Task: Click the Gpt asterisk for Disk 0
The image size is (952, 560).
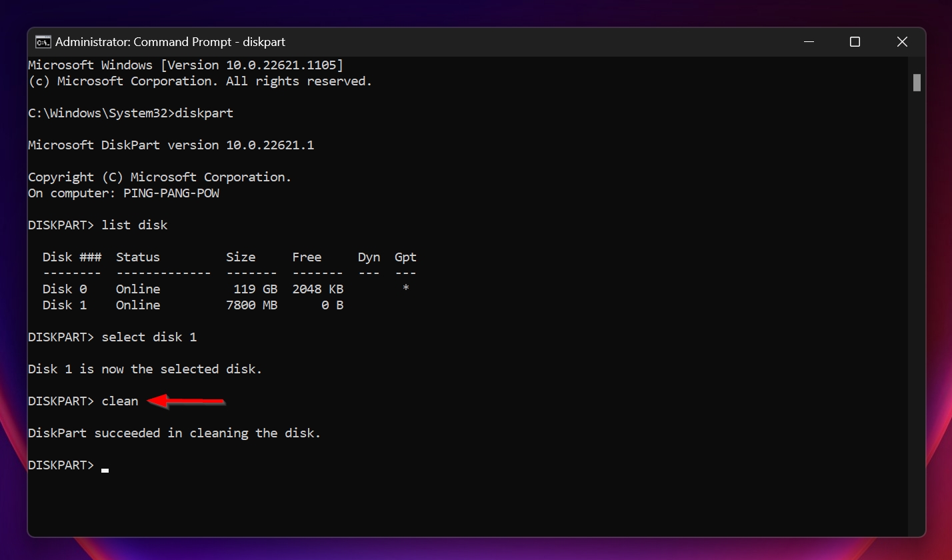Action: coord(405,289)
